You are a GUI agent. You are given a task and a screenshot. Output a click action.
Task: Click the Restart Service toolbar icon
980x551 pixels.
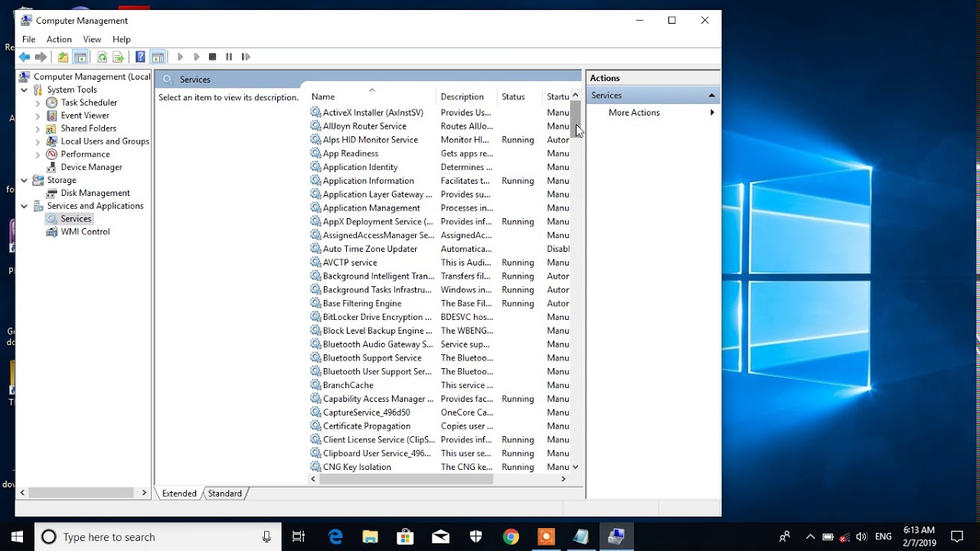pos(245,57)
